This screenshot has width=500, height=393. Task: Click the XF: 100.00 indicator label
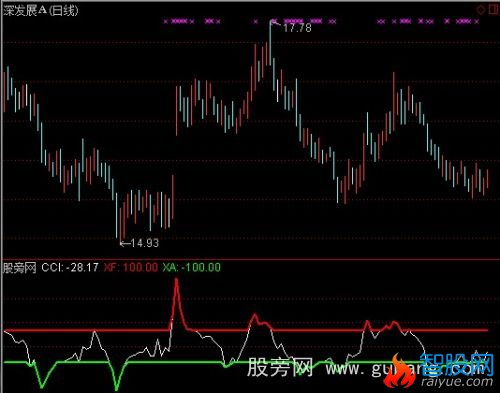pyautogui.click(x=130, y=267)
